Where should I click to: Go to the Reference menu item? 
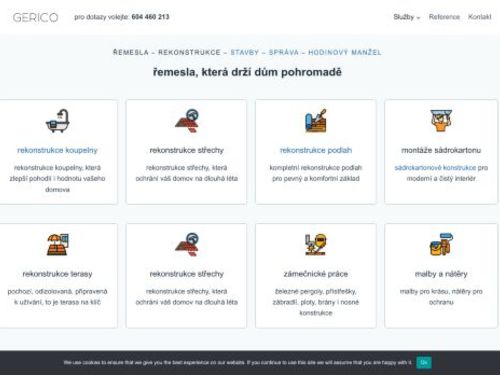click(444, 17)
